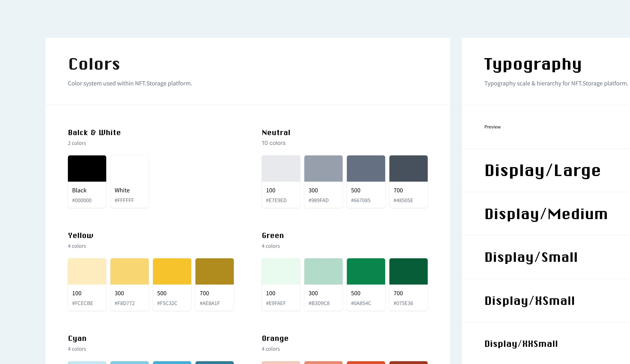
Task: Click the #0A854C hex value
Action: click(361, 303)
